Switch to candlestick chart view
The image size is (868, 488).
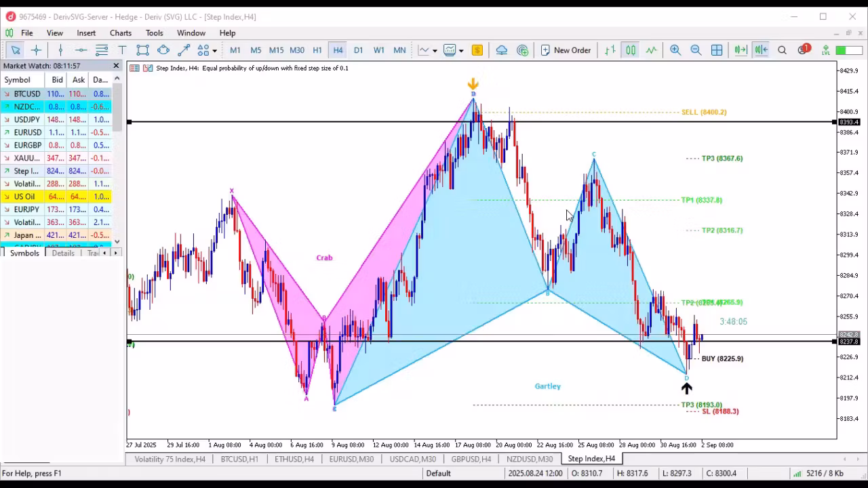(631, 50)
